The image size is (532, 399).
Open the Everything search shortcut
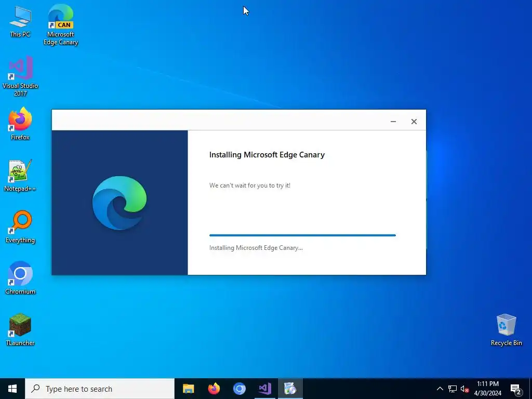20,227
